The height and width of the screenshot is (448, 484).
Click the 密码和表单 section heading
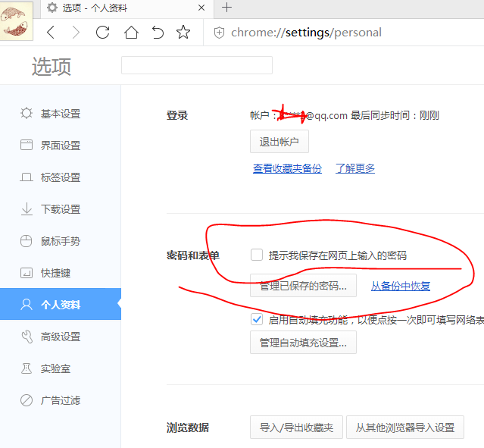(193, 255)
